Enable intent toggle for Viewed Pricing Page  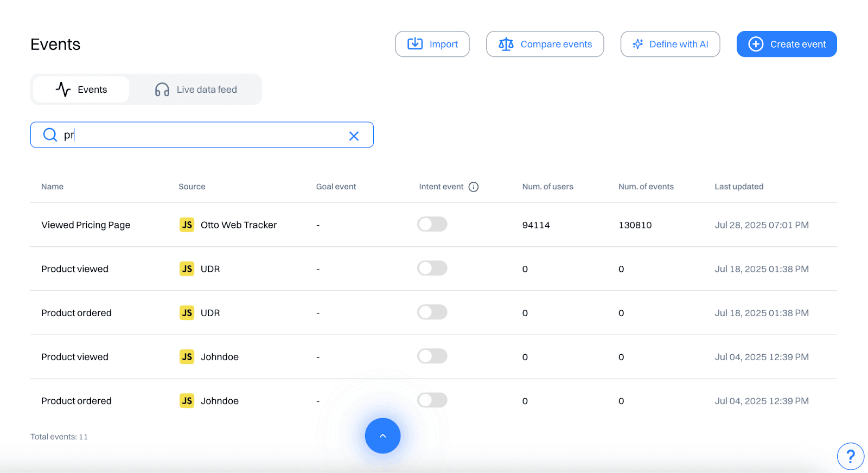pyautogui.click(x=432, y=225)
